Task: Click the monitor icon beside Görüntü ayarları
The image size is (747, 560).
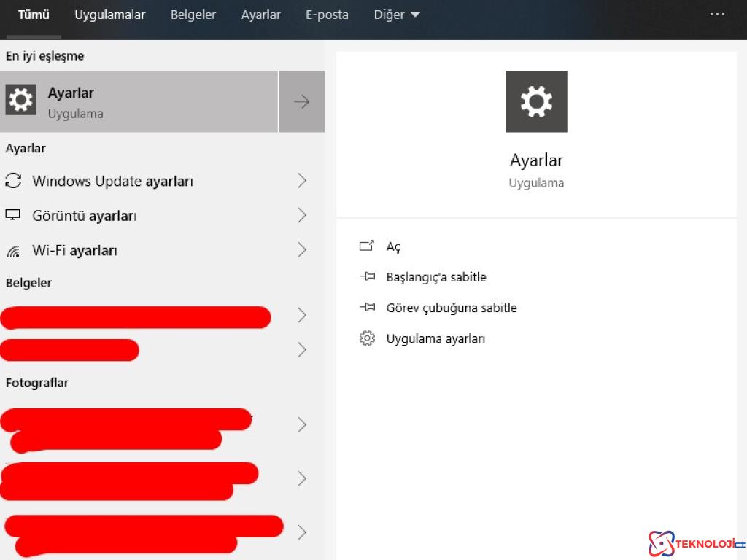Action: tap(13, 215)
